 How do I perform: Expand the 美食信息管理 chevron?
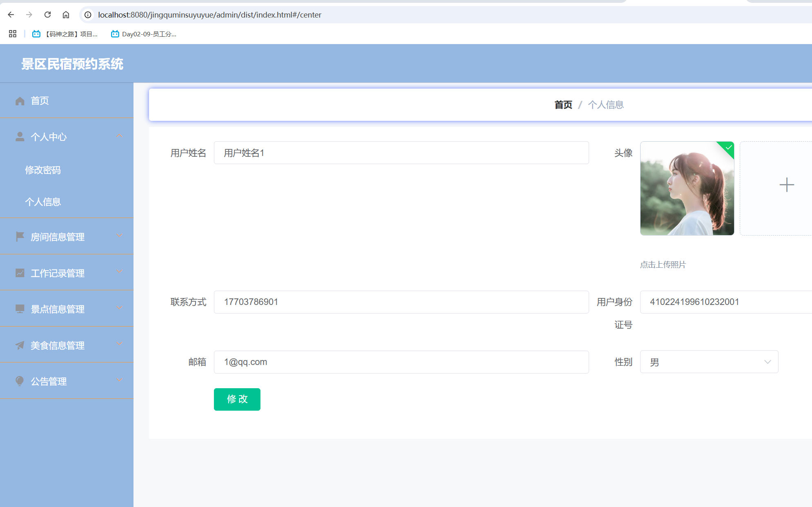[119, 344]
